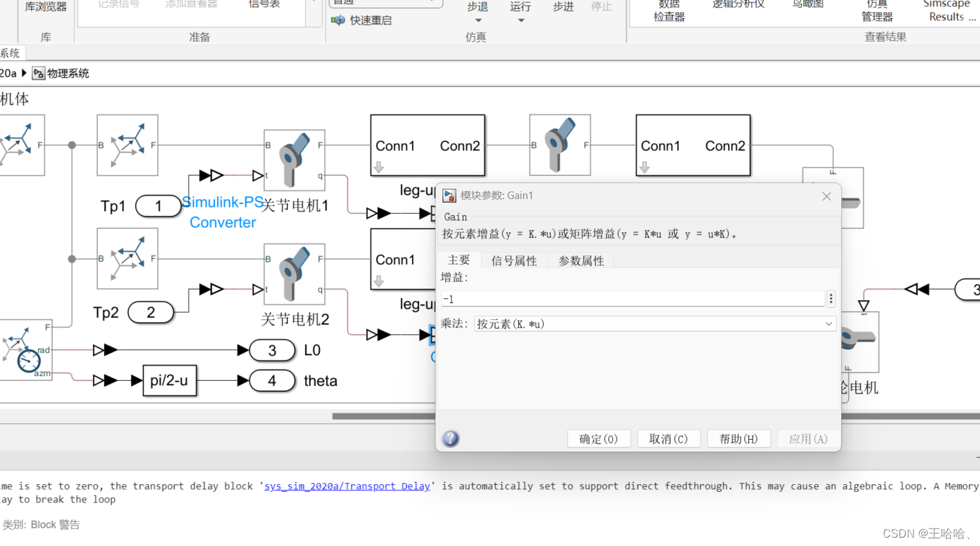Click the 机体 label text
The image size is (980, 546).
pos(15,99)
